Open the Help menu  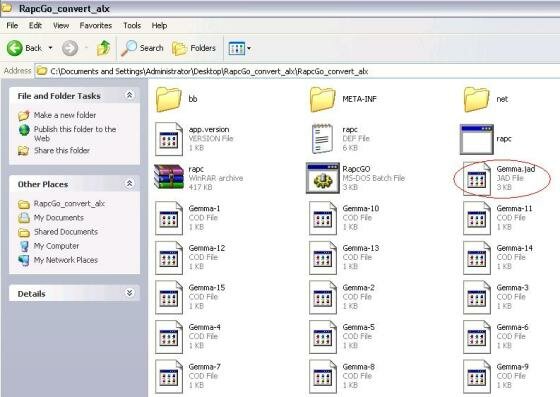pyautogui.click(x=159, y=25)
